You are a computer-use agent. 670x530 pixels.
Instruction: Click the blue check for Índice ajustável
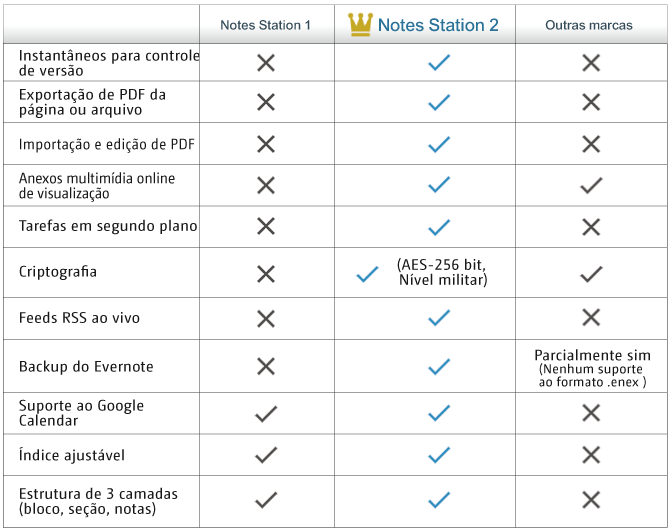coord(438,455)
